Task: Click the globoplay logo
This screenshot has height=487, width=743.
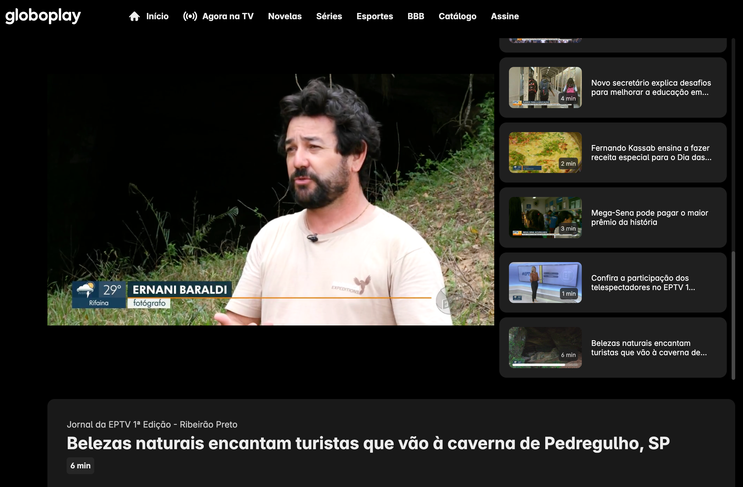Action: coord(43,16)
